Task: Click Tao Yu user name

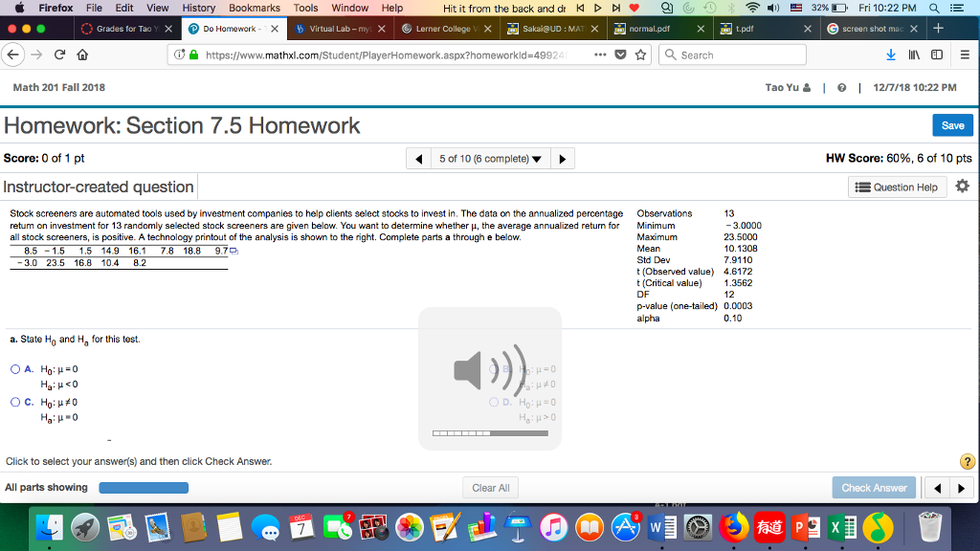Action: click(782, 87)
